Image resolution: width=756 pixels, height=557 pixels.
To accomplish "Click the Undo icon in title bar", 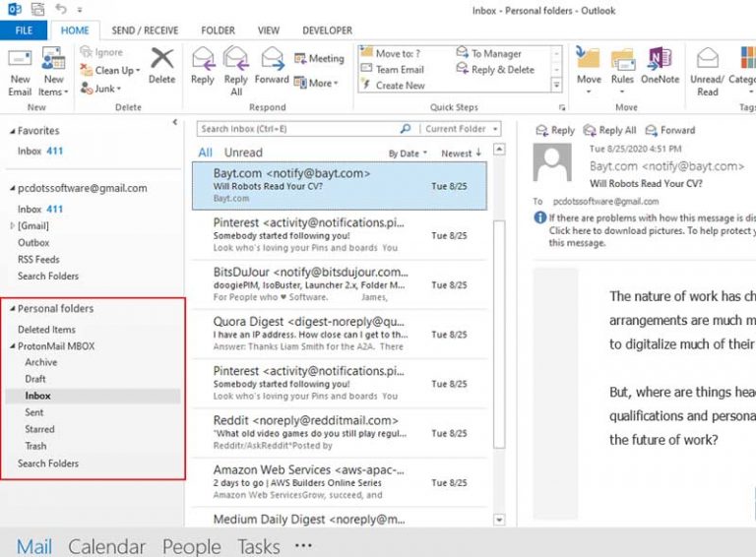I will click(x=60, y=9).
